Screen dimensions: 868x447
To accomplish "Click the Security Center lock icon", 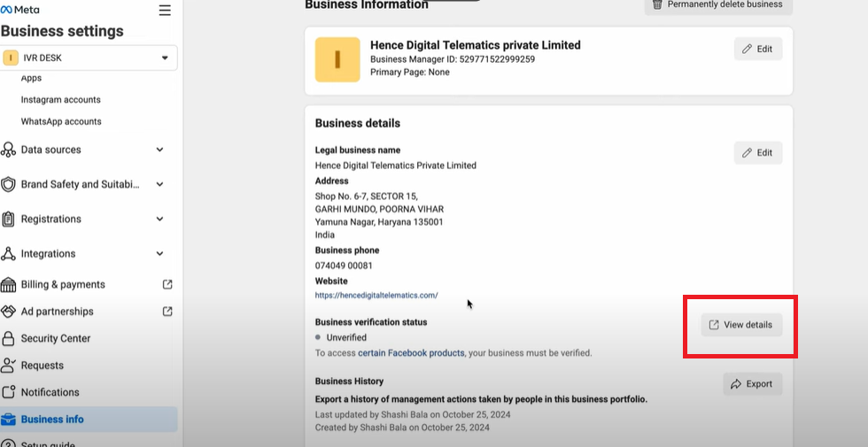I will pyautogui.click(x=8, y=338).
